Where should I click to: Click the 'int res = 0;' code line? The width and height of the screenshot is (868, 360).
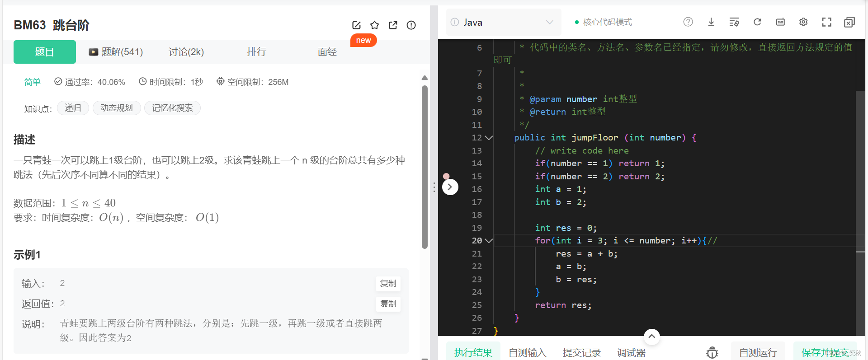566,228
